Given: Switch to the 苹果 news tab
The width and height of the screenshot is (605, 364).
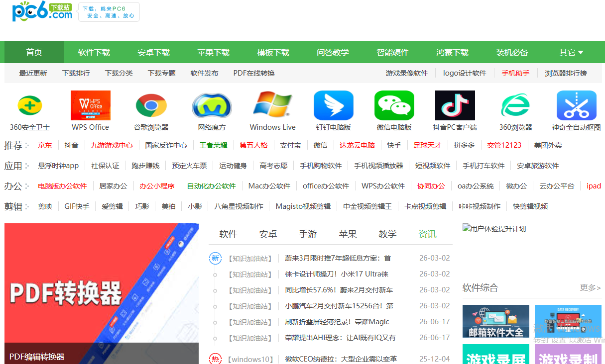Looking at the screenshot, I should pos(348,234).
